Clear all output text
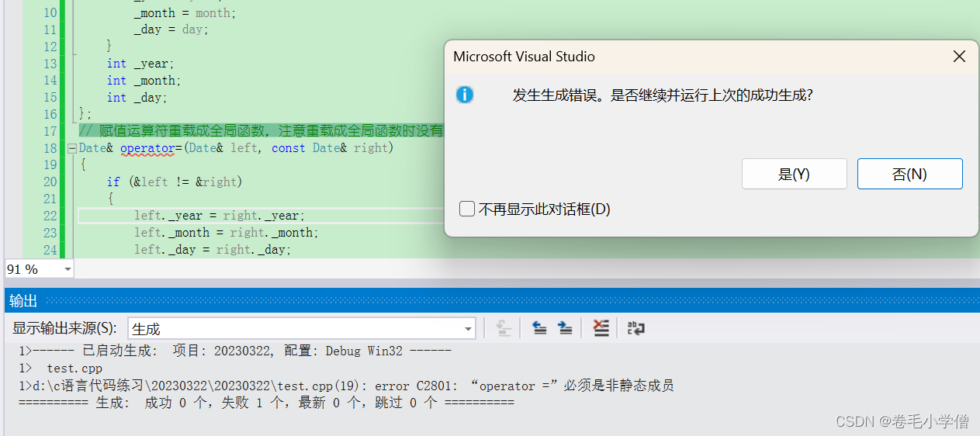Image resolution: width=980 pixels, height=436 pixels. pyautogui.click(x=601, y=328)
